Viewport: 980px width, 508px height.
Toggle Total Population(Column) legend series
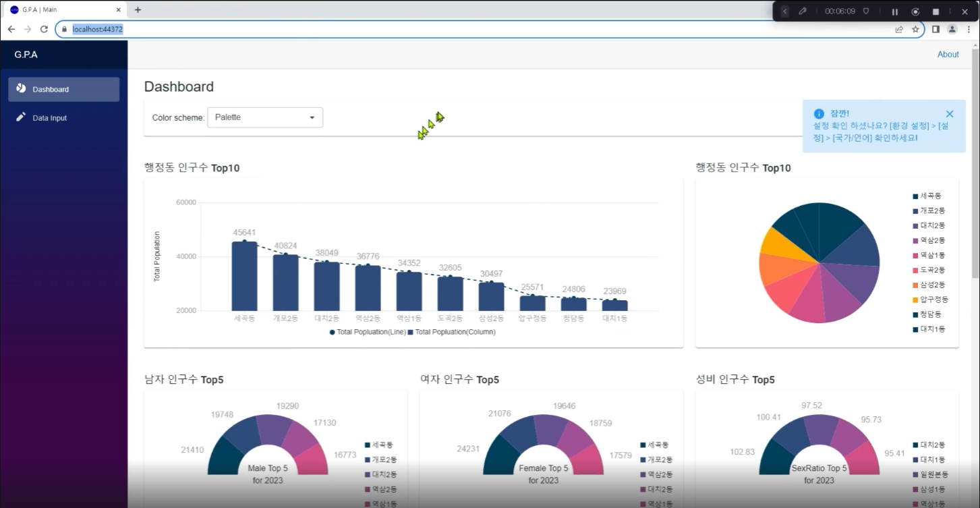(452, 332)
